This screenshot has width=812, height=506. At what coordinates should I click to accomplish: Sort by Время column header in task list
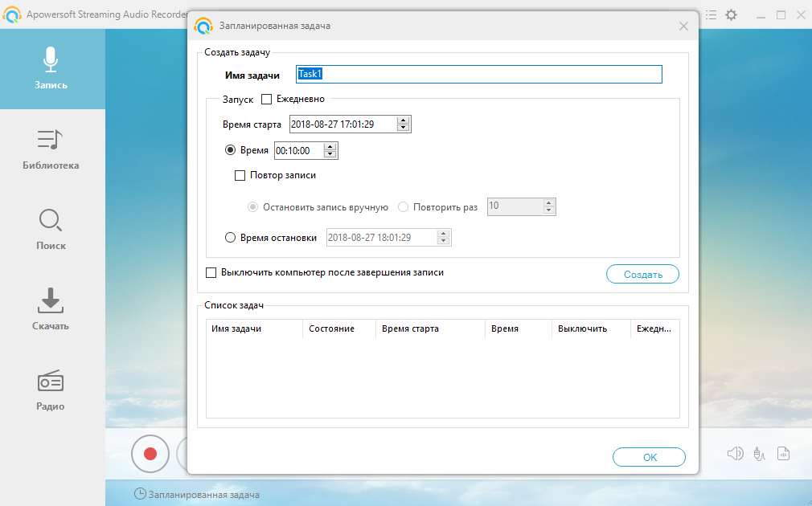519,329
